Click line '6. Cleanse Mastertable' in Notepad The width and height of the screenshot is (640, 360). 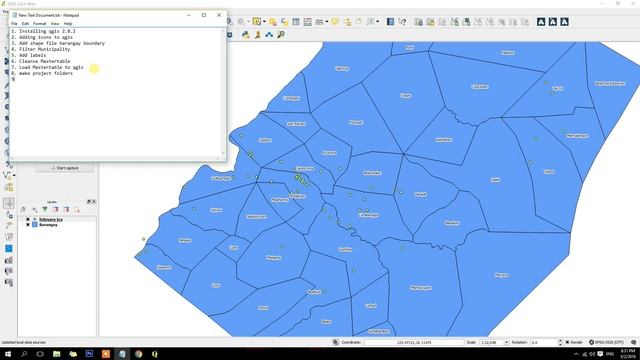click(41, 61)
